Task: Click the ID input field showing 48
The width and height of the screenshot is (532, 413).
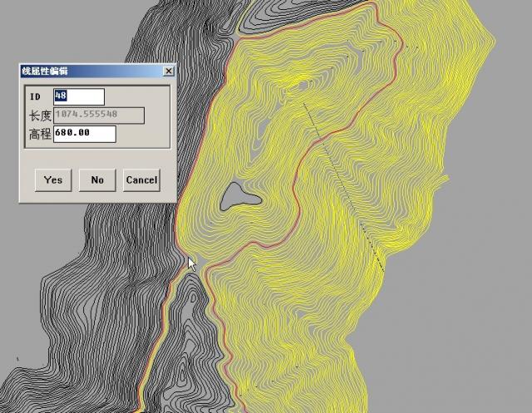Action: (x=79, y=96)
